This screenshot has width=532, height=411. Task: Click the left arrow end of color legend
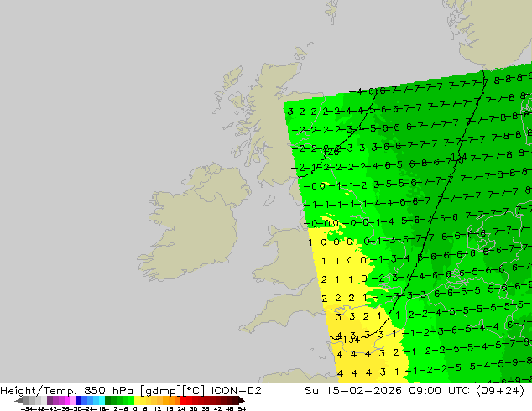(19, 401)
